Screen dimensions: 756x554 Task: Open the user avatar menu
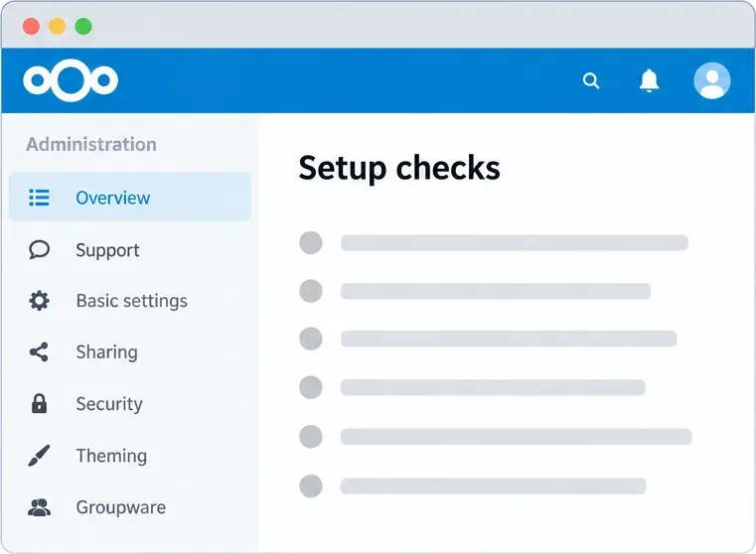(x=711, y=80)
